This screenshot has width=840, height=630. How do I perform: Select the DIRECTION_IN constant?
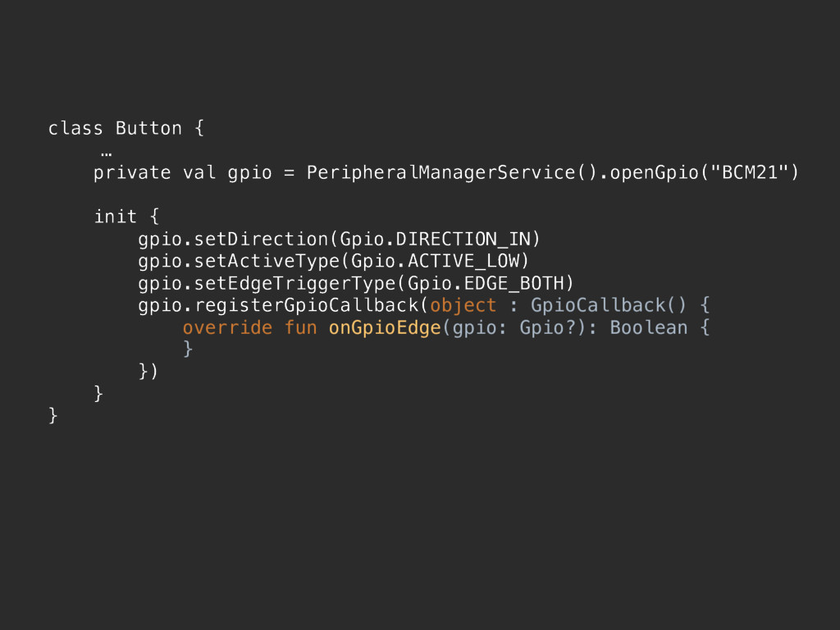click(x=463, y=239)
